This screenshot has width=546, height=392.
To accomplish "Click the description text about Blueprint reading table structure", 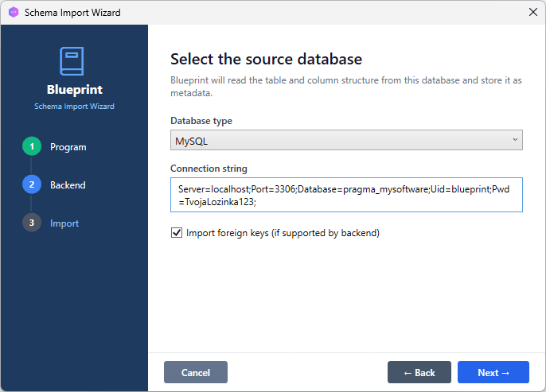I will click(345, 87).
